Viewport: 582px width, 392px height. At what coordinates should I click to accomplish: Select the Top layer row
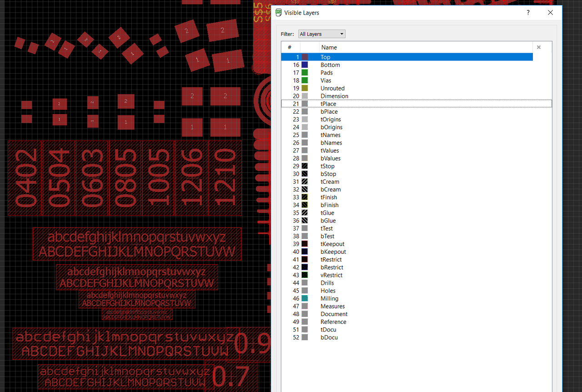[407, 57]
